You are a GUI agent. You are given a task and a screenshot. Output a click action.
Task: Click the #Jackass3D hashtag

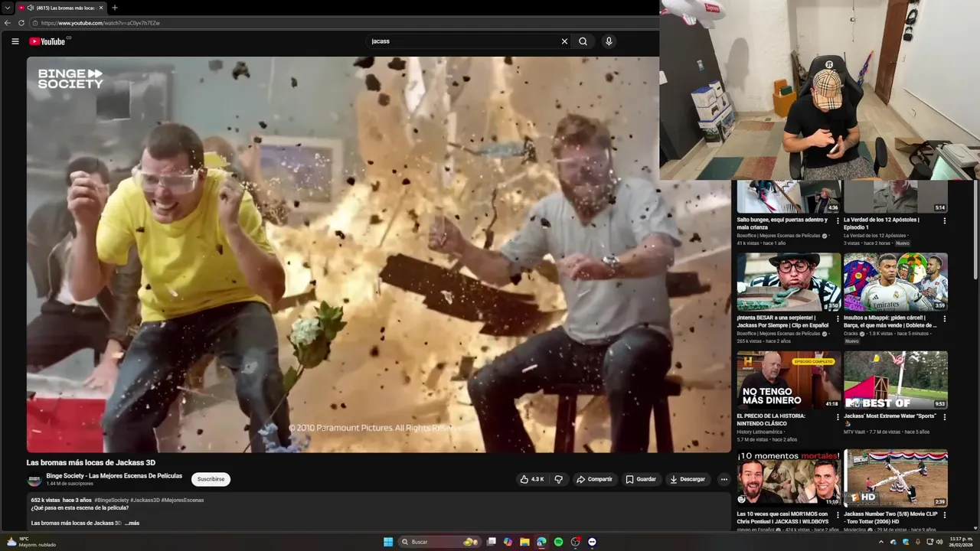tap(145, 500)
